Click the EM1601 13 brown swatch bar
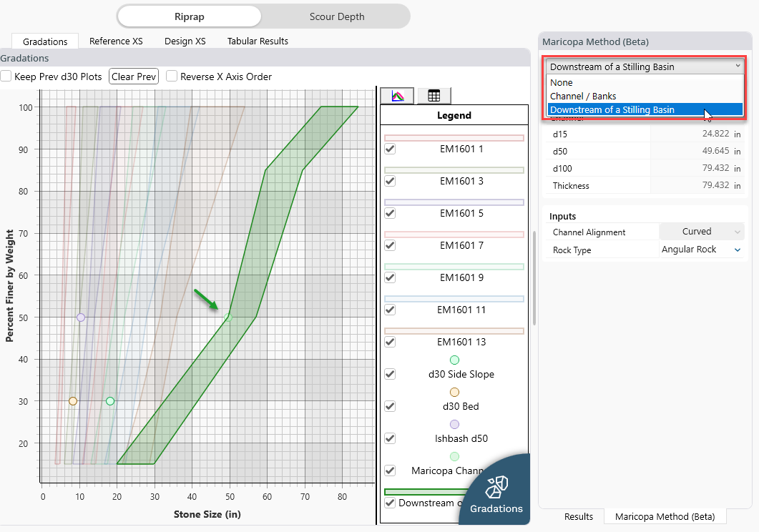This screenshot has width=759, height=532. tap(454, 331)
